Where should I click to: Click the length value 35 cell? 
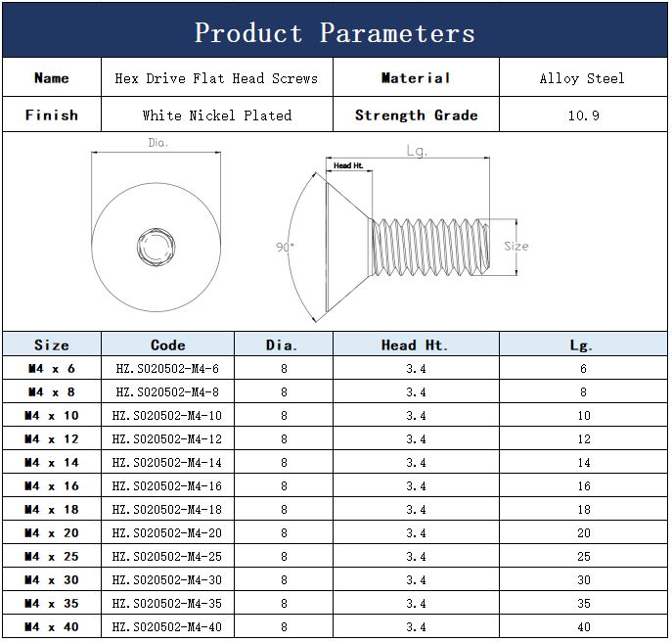583,604
